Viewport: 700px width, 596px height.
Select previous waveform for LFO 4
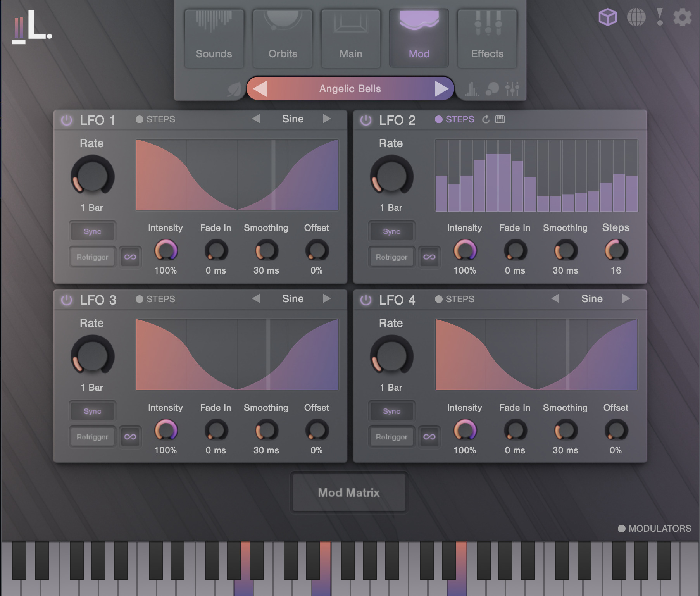coord(555,298)
